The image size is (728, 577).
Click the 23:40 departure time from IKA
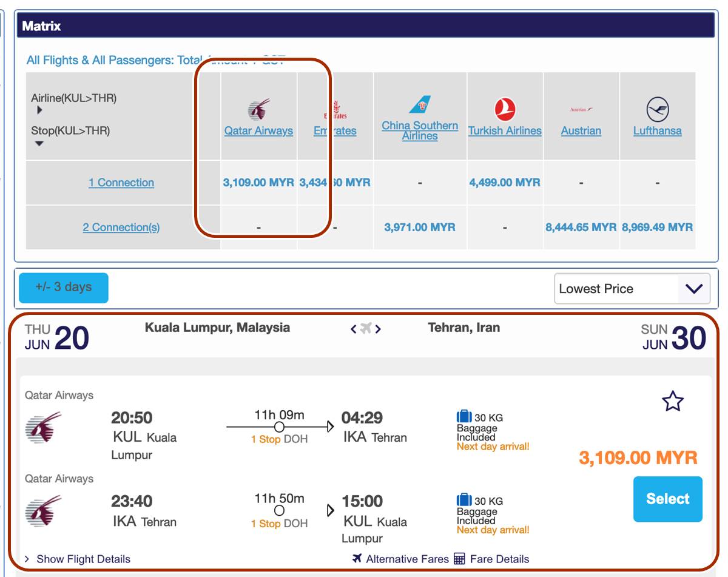[x=132, y=502]
